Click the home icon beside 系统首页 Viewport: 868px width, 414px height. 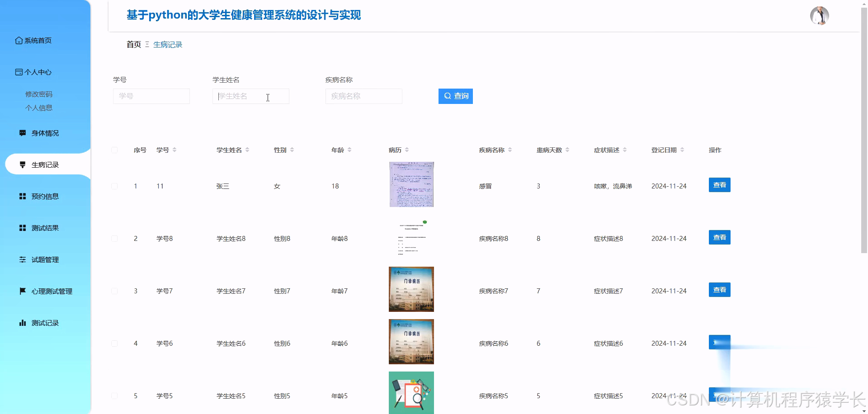coord(19,41)
